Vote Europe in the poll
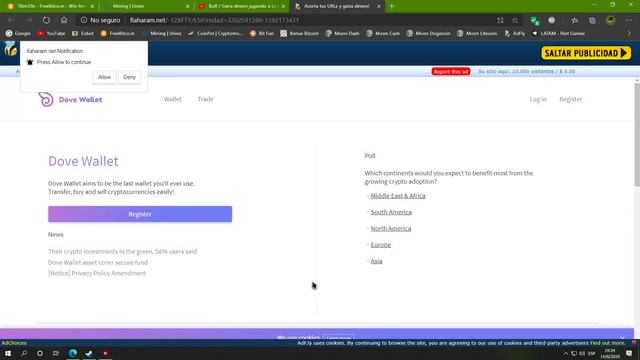The image size is (640, 360). [380, 245]
